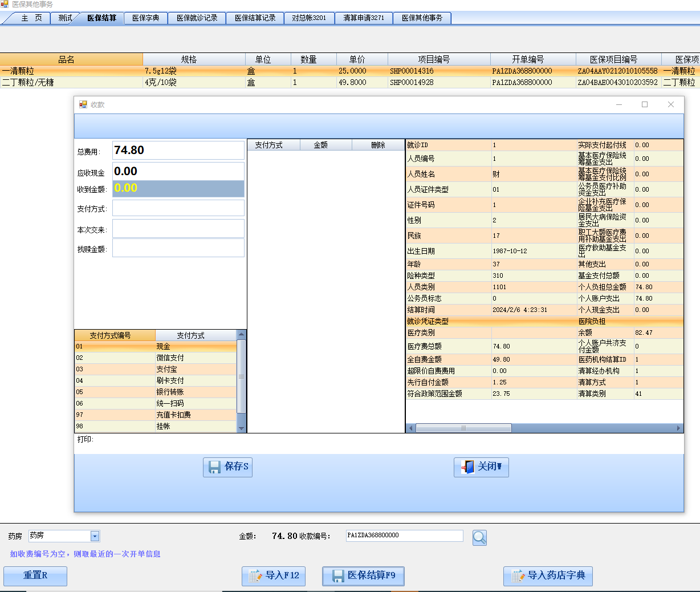
Task: Click the 医保结算F9 button
Action: (x=363, y=575)
